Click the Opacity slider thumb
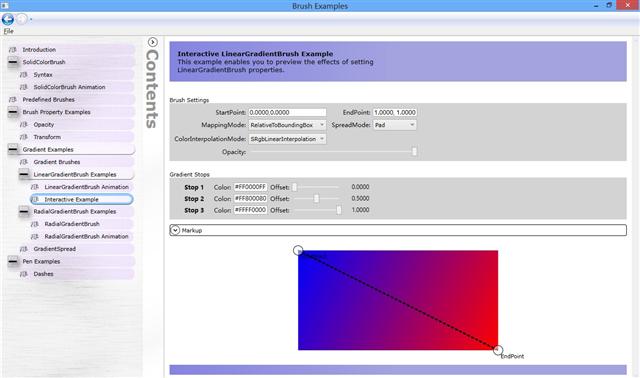Image resolution: width=640 pixels, height=378 pixels. 414,151
